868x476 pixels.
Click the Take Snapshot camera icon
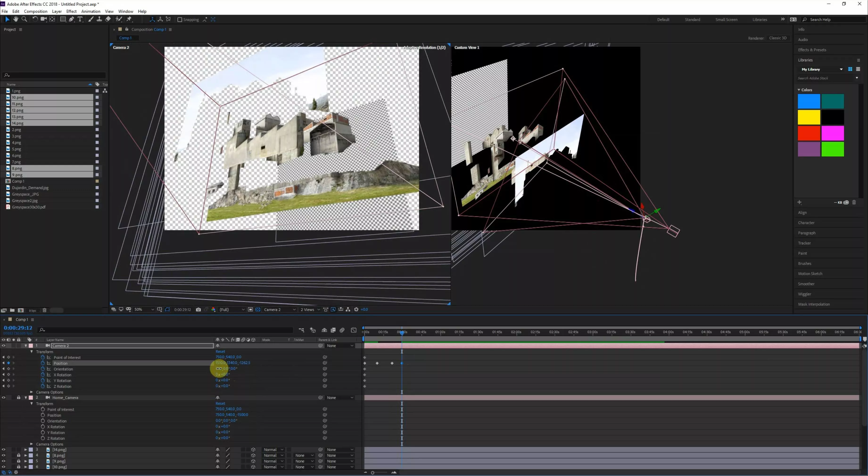pos(198,309)
